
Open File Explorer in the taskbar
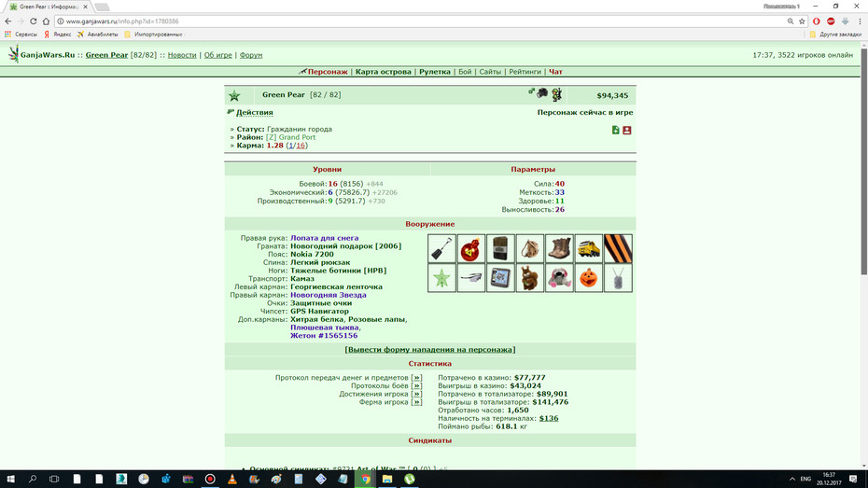point(387,480)
